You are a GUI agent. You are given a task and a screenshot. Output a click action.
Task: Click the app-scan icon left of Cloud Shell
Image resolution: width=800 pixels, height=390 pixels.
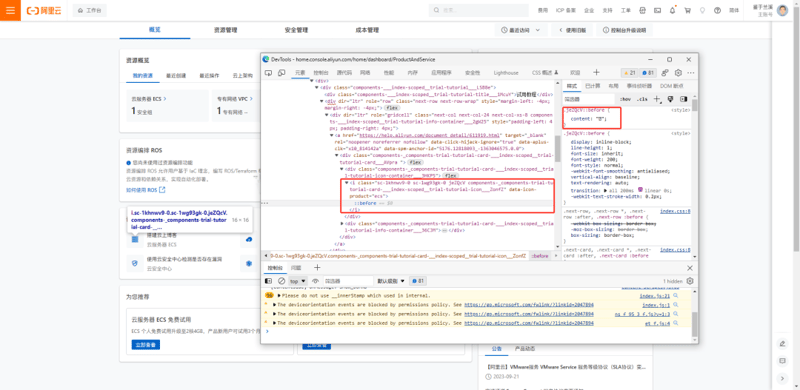click(642, 10)
